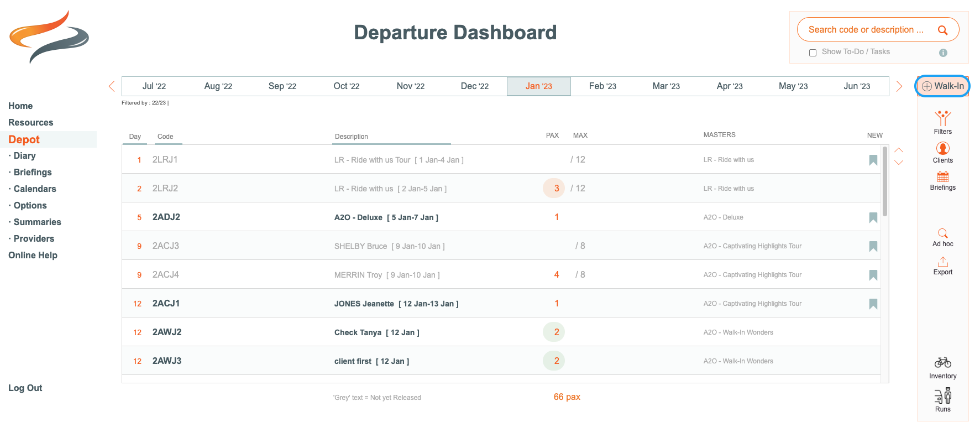The height and width of the screenshot is (427, 980).
Task: Open Calendars under Depot
Action: (35, 189)
